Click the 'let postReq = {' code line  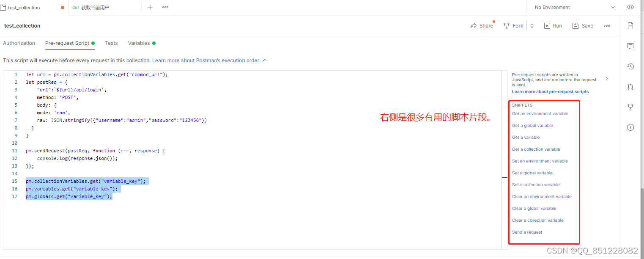47,82
